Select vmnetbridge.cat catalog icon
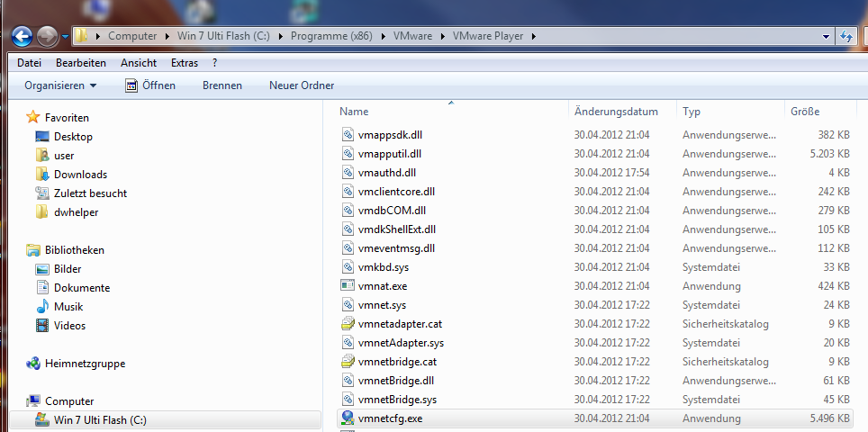 point(347,362)
